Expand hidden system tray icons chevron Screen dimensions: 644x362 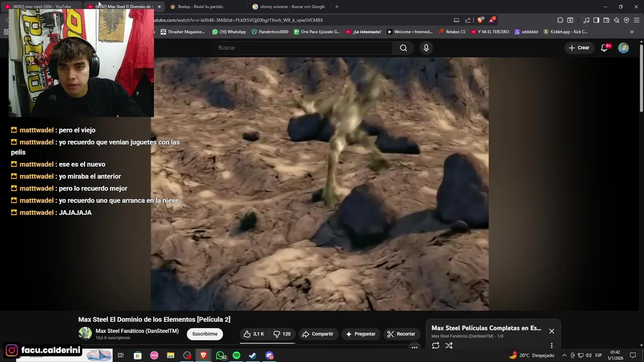(x=564, y=355)
